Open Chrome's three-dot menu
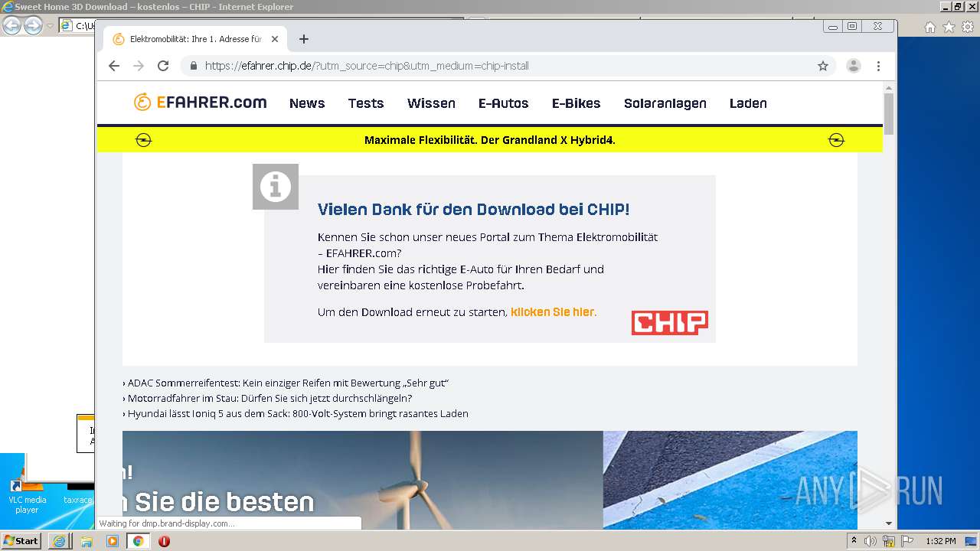The height and width of the screenshot is (551, 980). click(878, 66)
